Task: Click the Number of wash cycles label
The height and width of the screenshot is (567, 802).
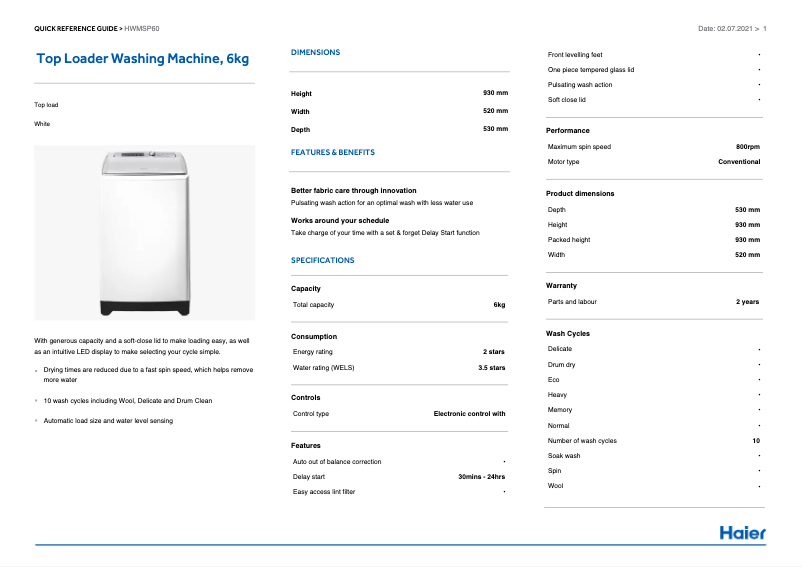Action: pyautogui.click(x=582, y=440)
